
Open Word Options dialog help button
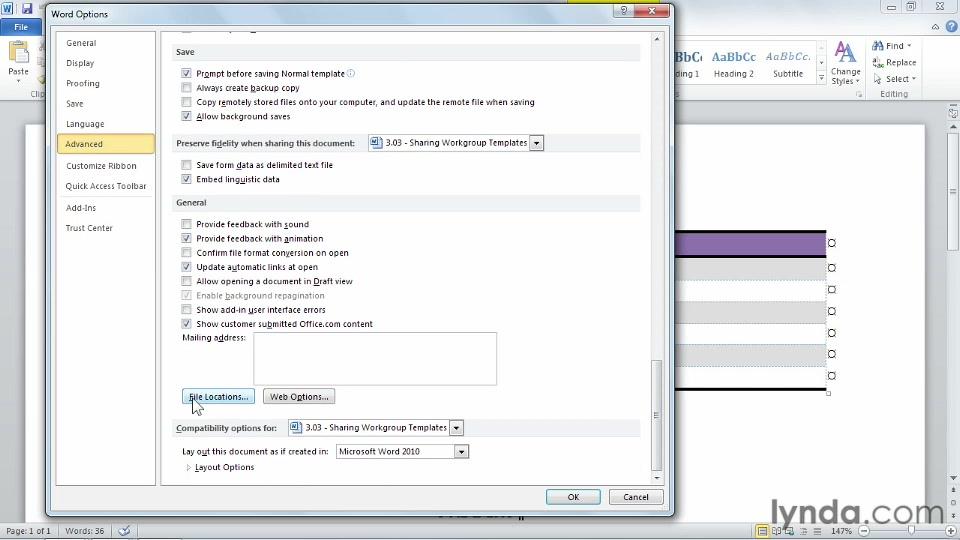pyautogui.click(x=623, y=11)
